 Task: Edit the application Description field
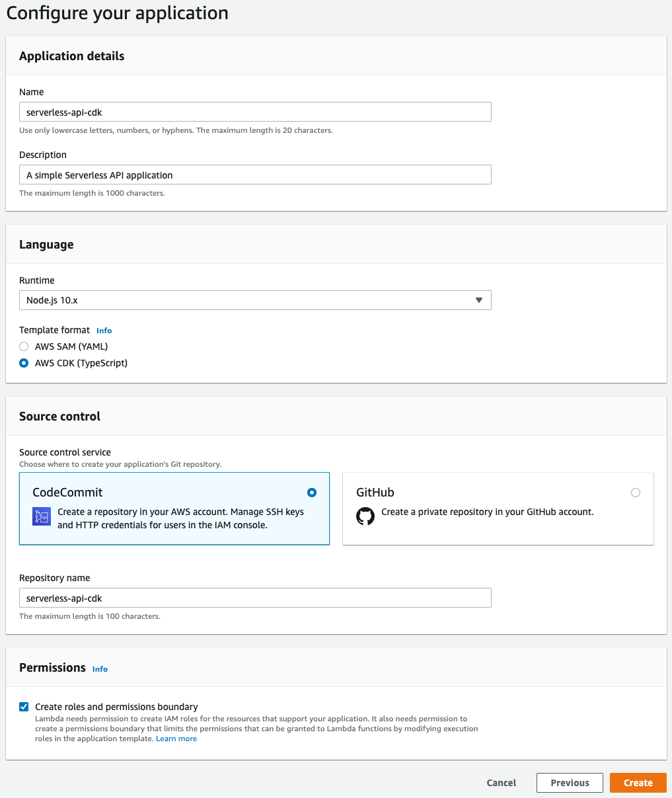pyautogui.click(x=255, y=175)
